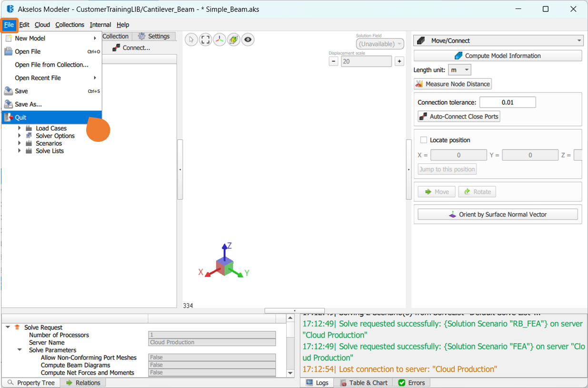The image size is (588, 388).
Task: Click the Load Cases tree icon
Action: coord(29,128)
